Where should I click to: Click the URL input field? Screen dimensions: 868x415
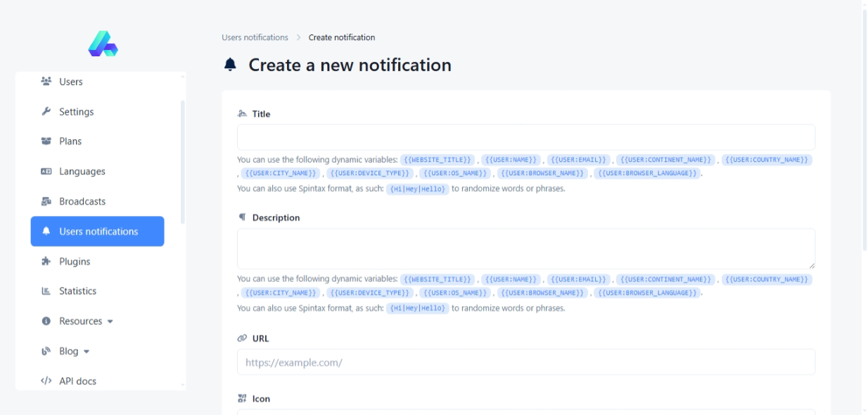525,362
